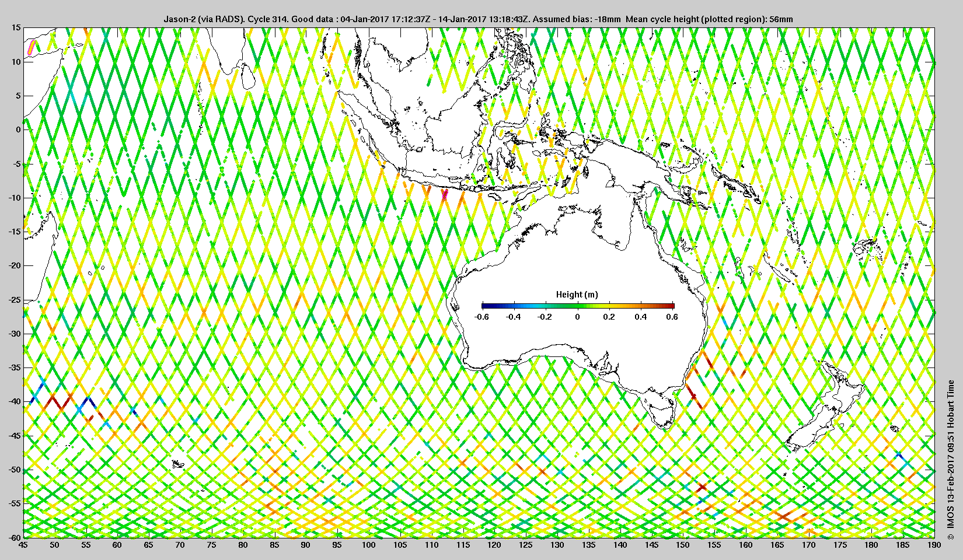Click latitude tick label -15 on left axis
The width and height of the screenshot is (963, 560).
15,232
